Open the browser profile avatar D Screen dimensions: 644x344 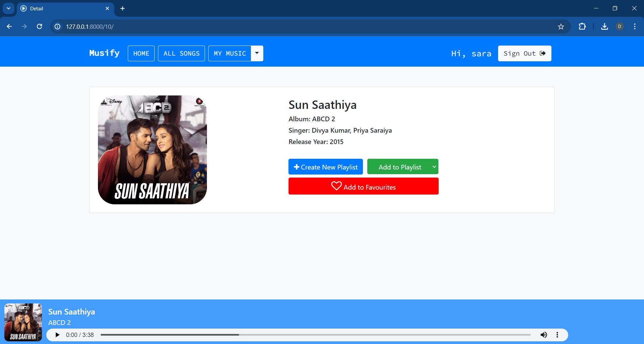[620, 26]
